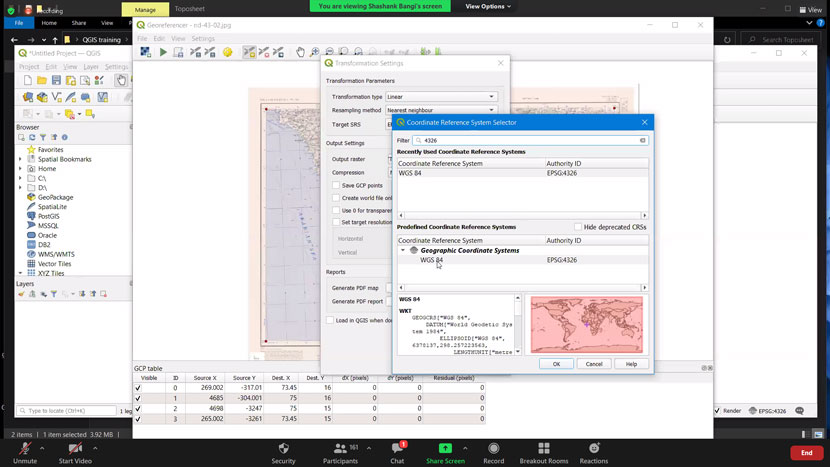
Task: Open Zoom Security shield
Action: tap(284, 453)
